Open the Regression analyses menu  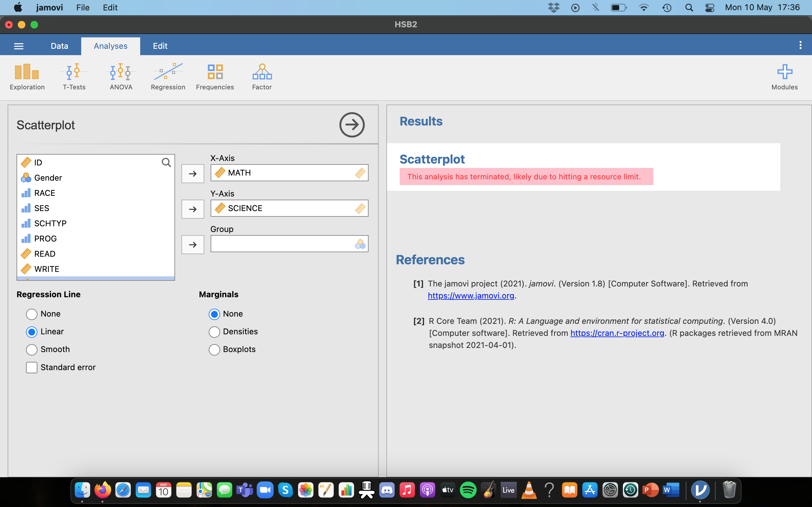[168, 77]
